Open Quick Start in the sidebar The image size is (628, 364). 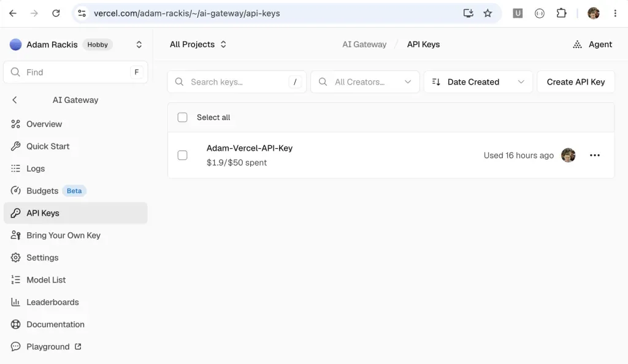point(75,146)
